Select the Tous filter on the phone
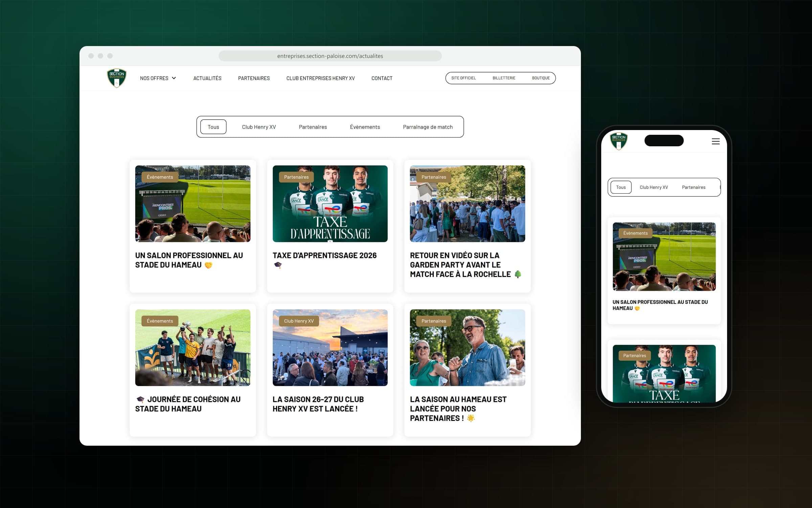The width and height of the screenshot is (812, 508). click(621, 187)
